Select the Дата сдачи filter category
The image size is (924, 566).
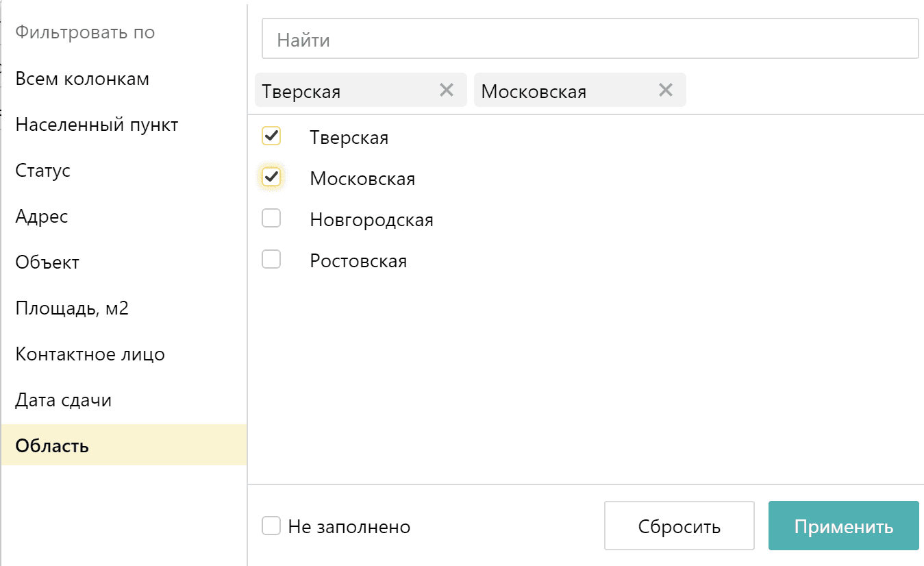[64, 400]
